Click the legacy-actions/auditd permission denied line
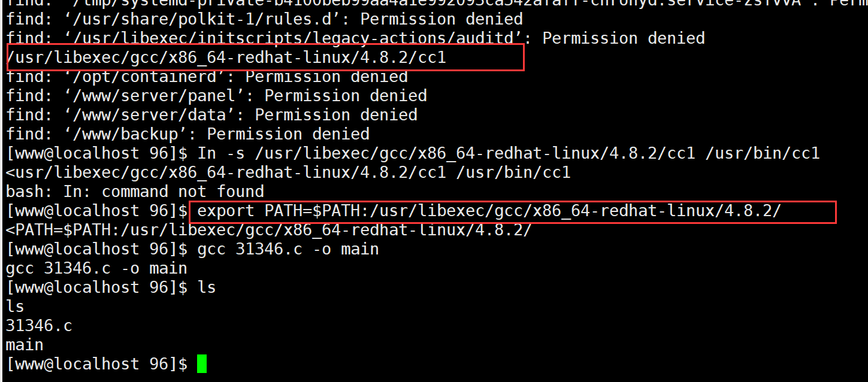This screenshot has width=868, height=382. coord(355,38)
